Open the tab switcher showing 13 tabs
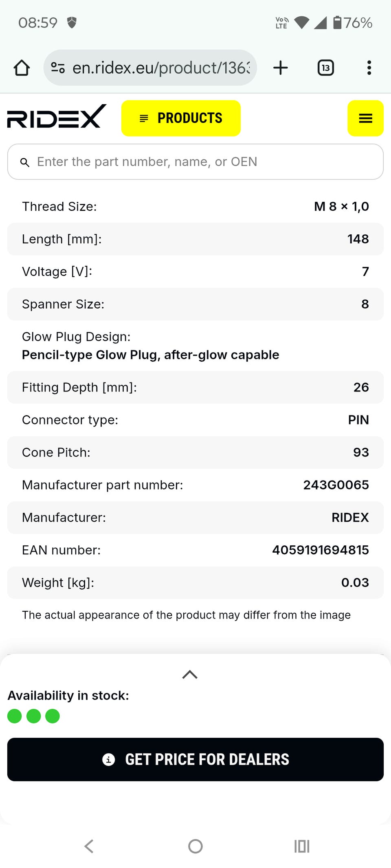This screenshot has height=868, width=391. [325, 68]
